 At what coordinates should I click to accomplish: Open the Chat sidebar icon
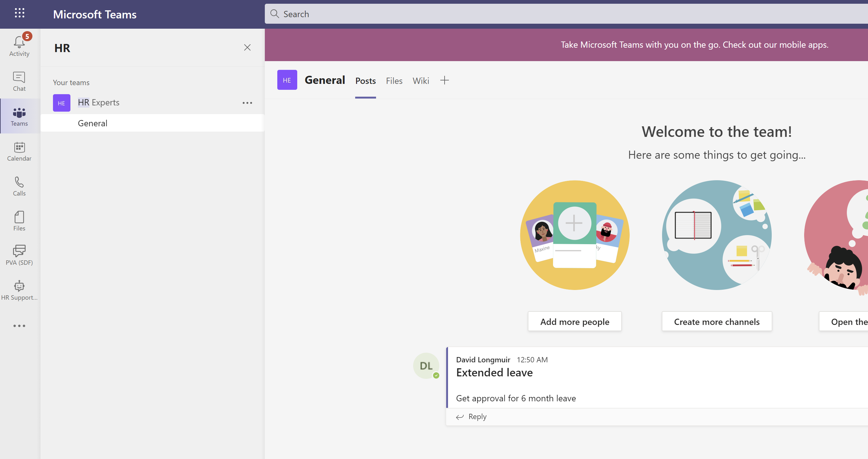(x=19, y=81)
